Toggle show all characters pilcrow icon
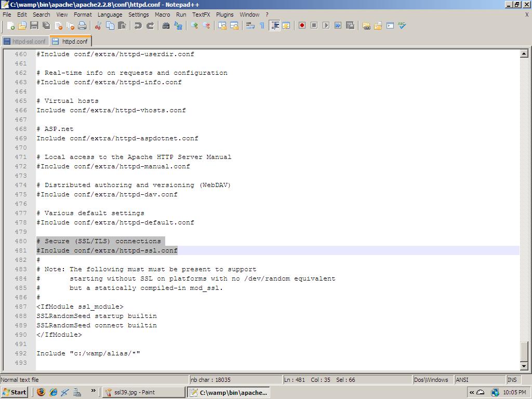 coord(262,25)
